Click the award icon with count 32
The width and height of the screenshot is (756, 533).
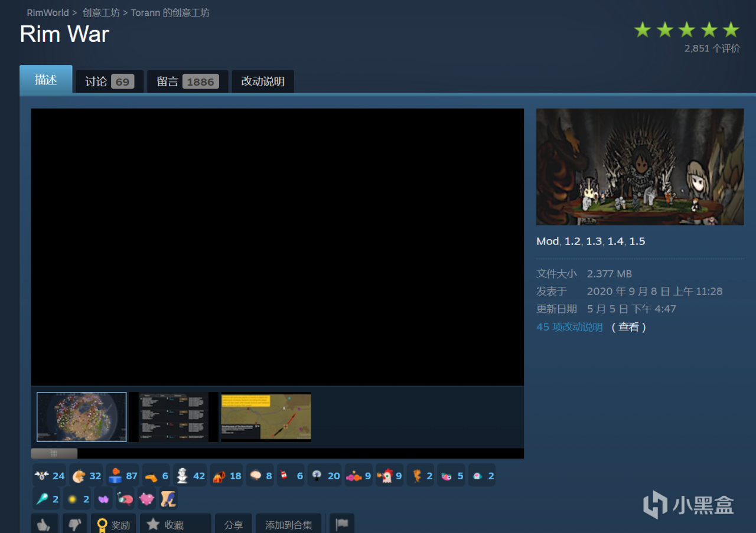click(x=86, y=475)
